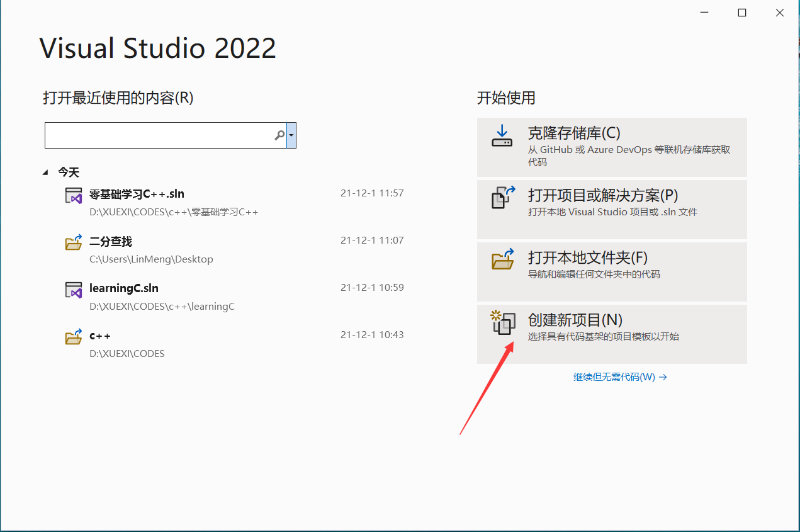Screen dimensions: 800x532
Task: Click the clone repository download icon
Action: click(x=502, y=135)
